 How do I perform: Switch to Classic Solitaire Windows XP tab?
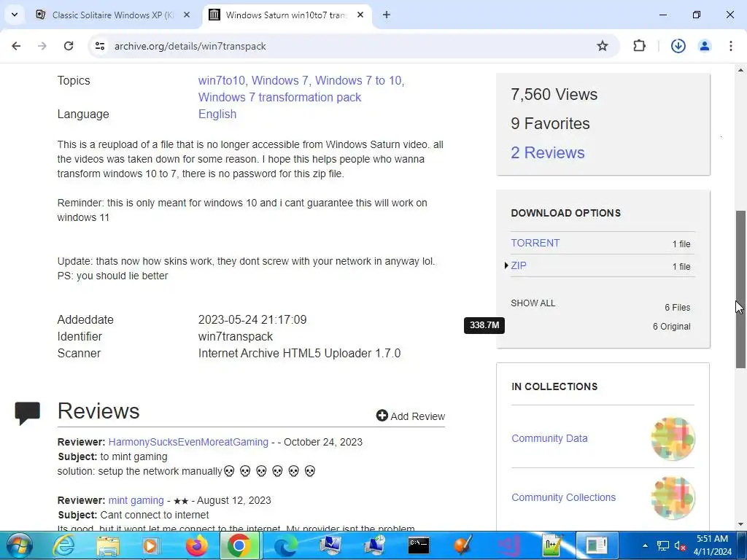click(113, 15)
